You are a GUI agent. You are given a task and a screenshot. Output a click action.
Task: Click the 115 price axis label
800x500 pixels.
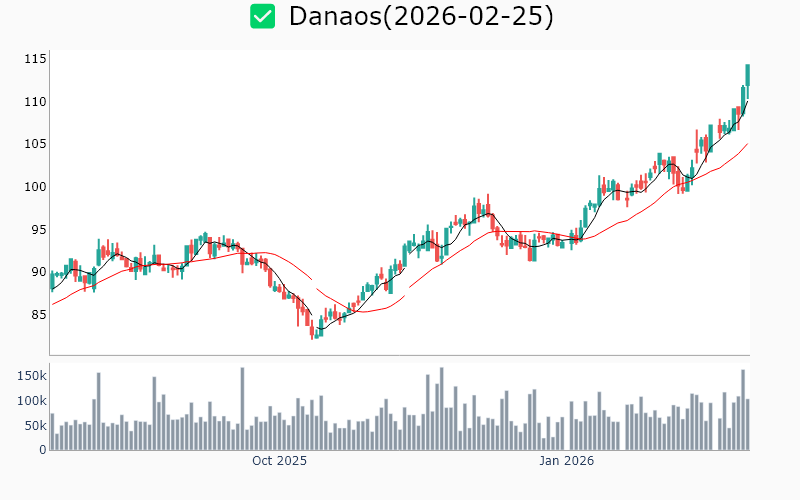point(36,59)
